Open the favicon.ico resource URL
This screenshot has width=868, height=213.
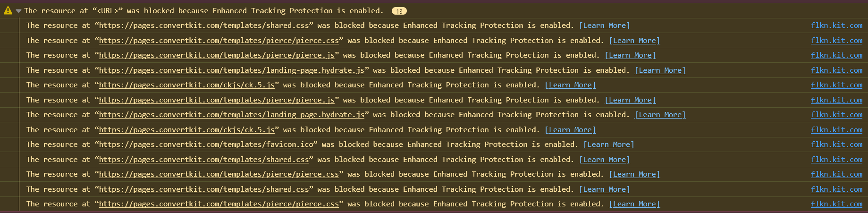206,145
